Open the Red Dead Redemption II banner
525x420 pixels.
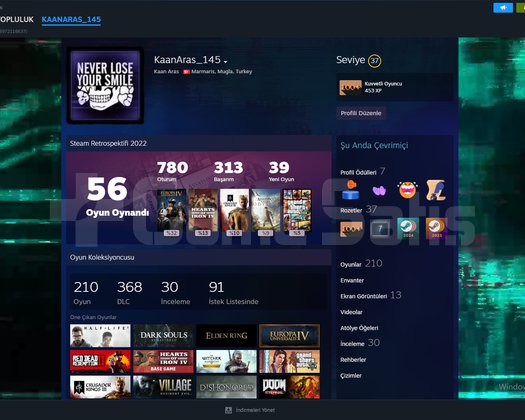(x=100, y=361)
